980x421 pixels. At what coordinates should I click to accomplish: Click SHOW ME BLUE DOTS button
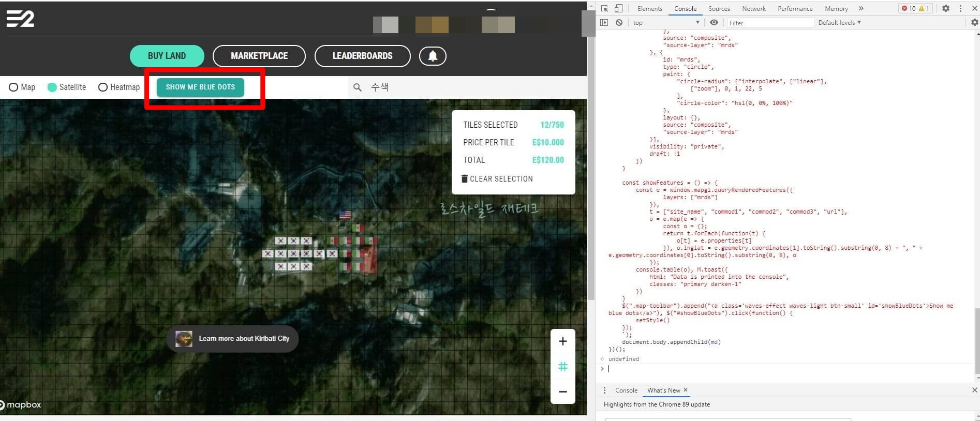(200, 87)
